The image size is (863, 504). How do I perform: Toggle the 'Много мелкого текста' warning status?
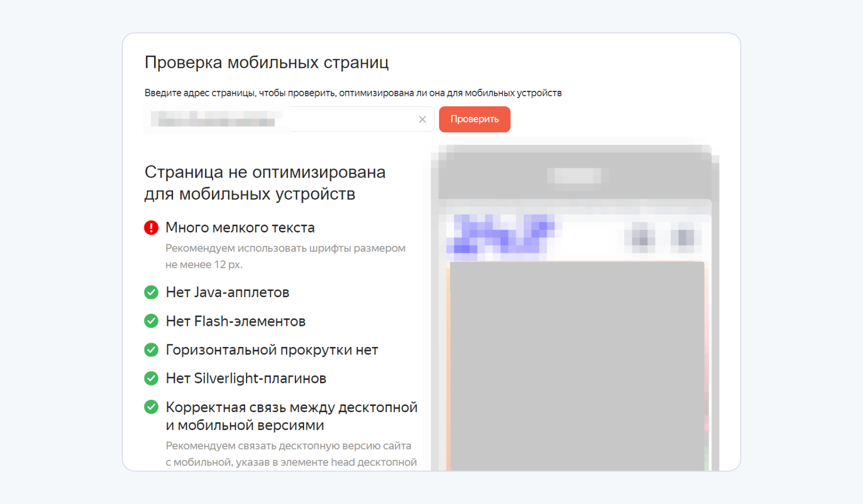240,227
